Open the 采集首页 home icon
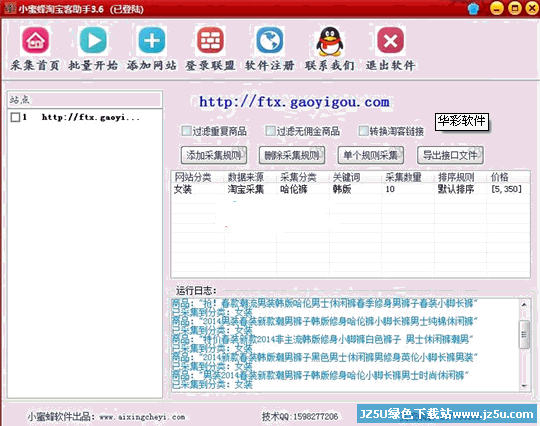Image resolution: width=540 pixels, height=426 pixels. pos(35,41)
